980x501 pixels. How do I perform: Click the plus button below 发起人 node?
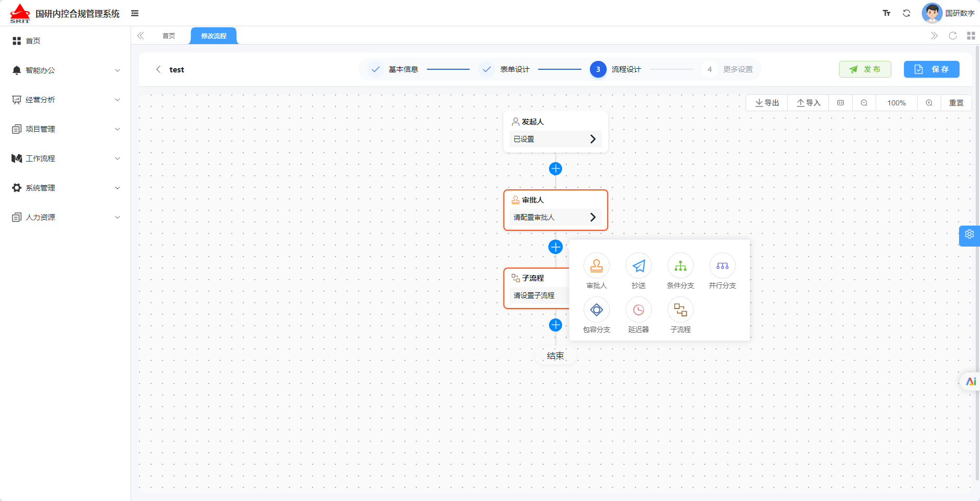coord(555,168)
